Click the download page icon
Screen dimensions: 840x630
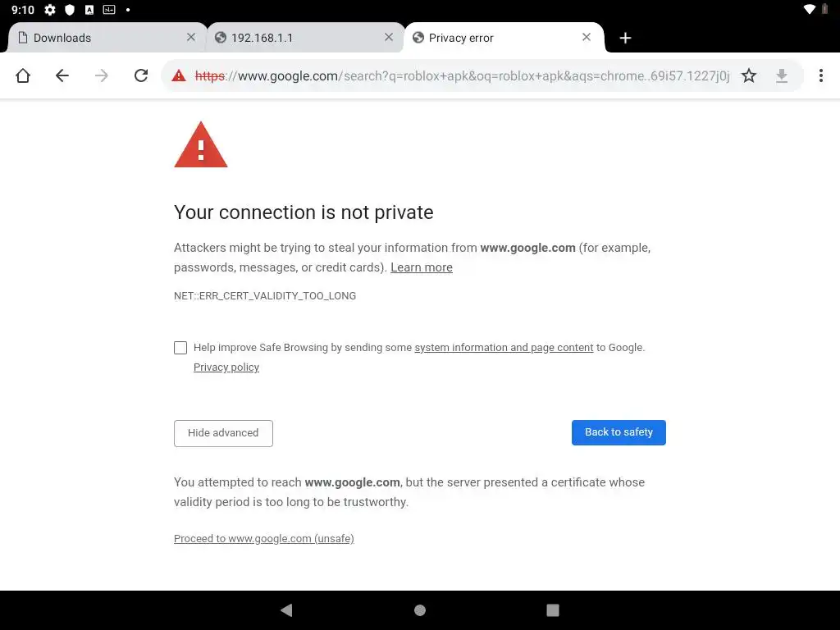[x=782, y=75]
